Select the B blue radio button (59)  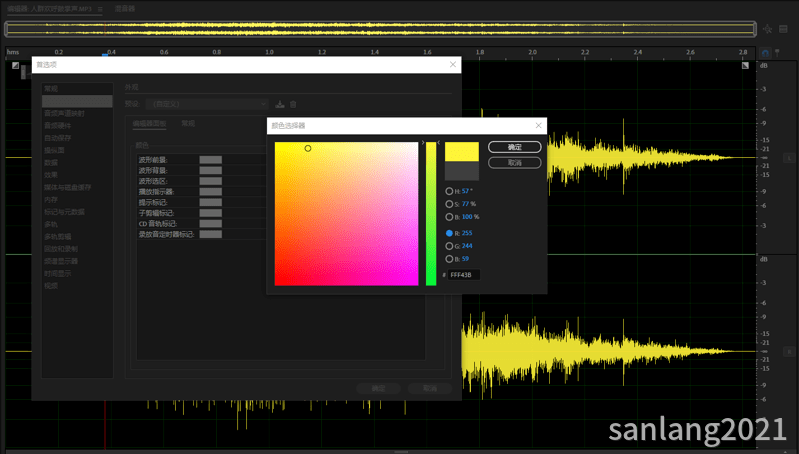click(x=449, y=259)
